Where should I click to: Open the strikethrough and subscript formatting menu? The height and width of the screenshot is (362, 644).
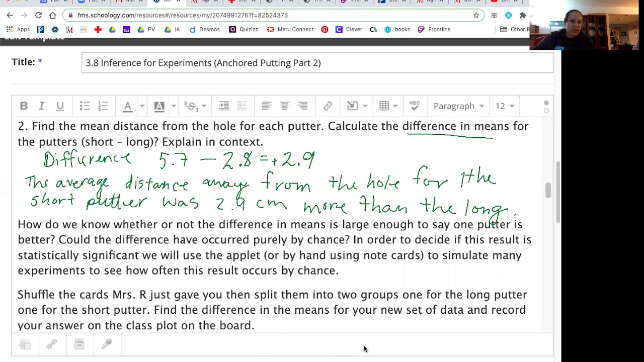(195, 106)
